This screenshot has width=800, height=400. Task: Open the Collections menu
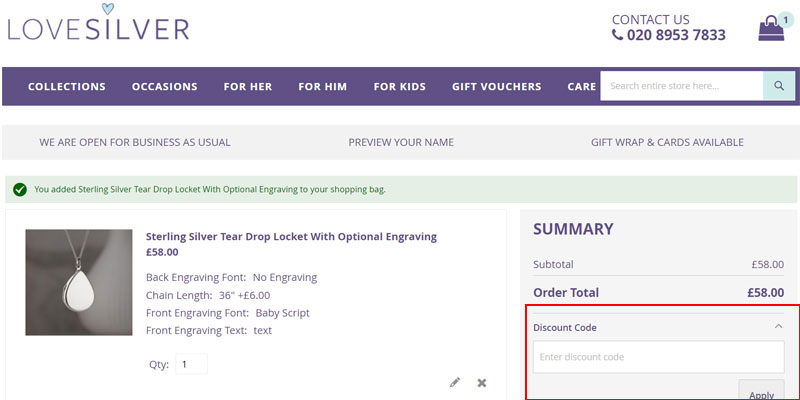point(66,87)
